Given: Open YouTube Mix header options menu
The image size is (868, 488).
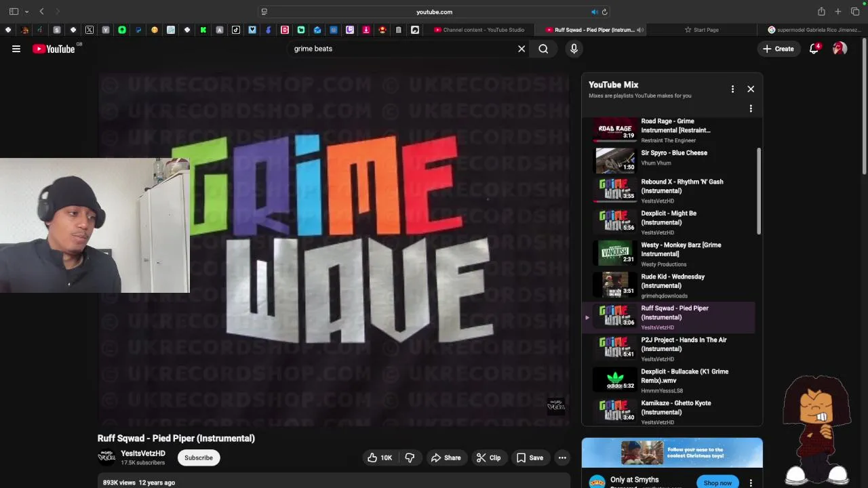Looking at the screenshot, I should click(732, 89).
